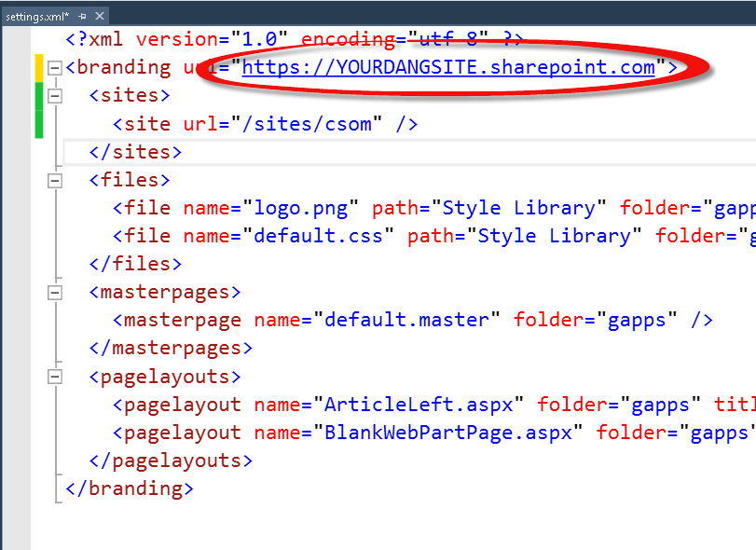The image size is (756, 550).
Task: Click the closing </branding> tag
Action: tap(130, 488)
